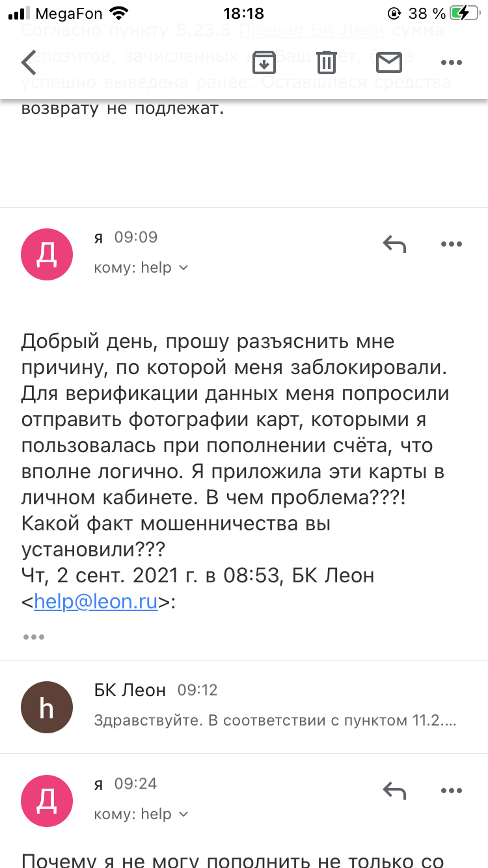
Task: Tap the 18:18 clock in status bar
Action: pyautogui.click(x=243, y=13)
